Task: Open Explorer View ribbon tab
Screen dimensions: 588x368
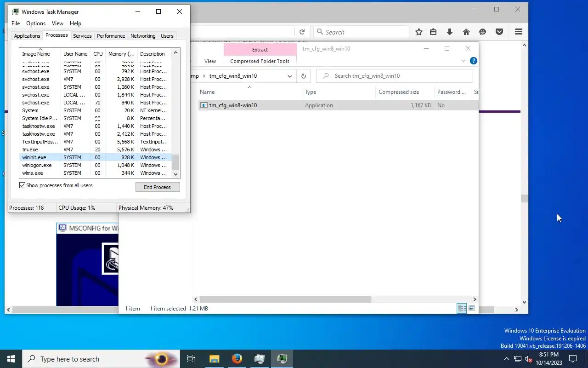Action: click(x=210, y=61)
